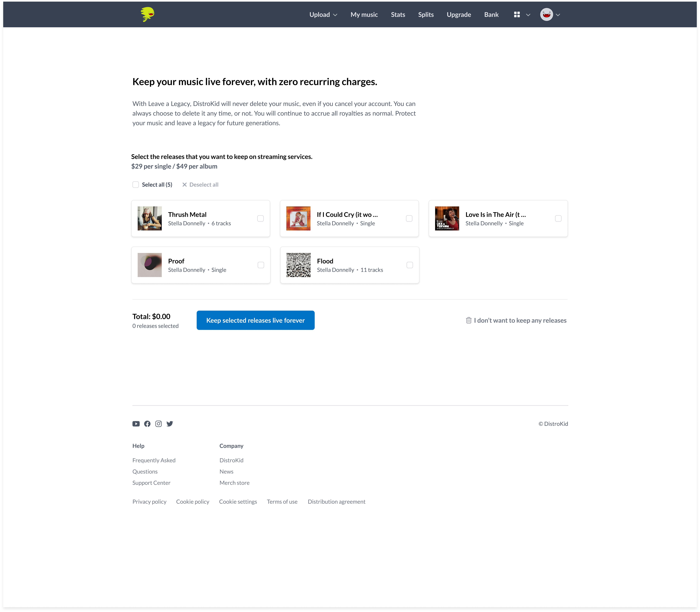The width and height of the screenshot is (700, 612).
Task: Click '$29 per single / $49 per album' text
Action: (x=174, y=166)
